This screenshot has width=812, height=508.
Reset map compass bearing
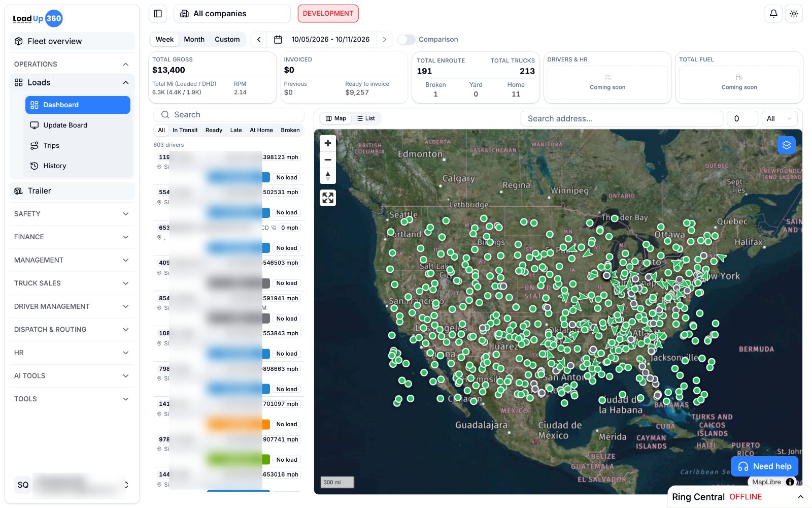328,176
